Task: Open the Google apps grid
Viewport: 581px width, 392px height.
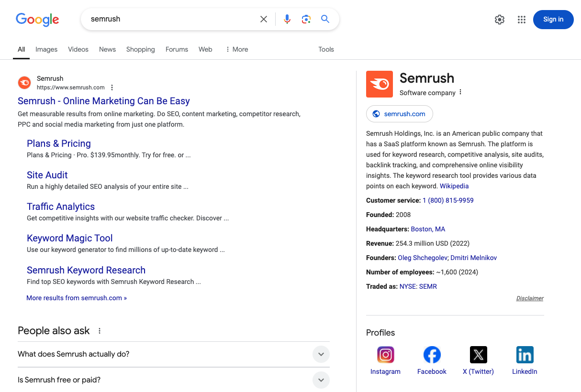Action: [x=521, y=19]
